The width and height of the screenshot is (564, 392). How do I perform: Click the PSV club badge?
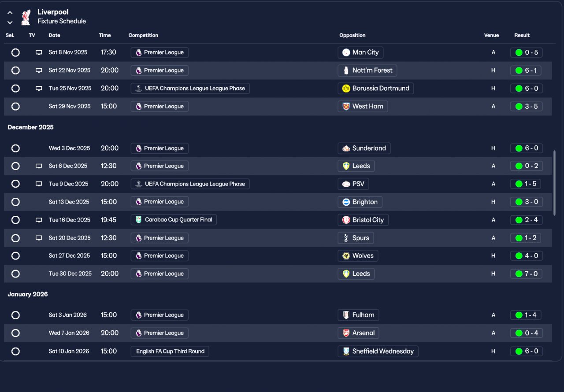(346, 184)
